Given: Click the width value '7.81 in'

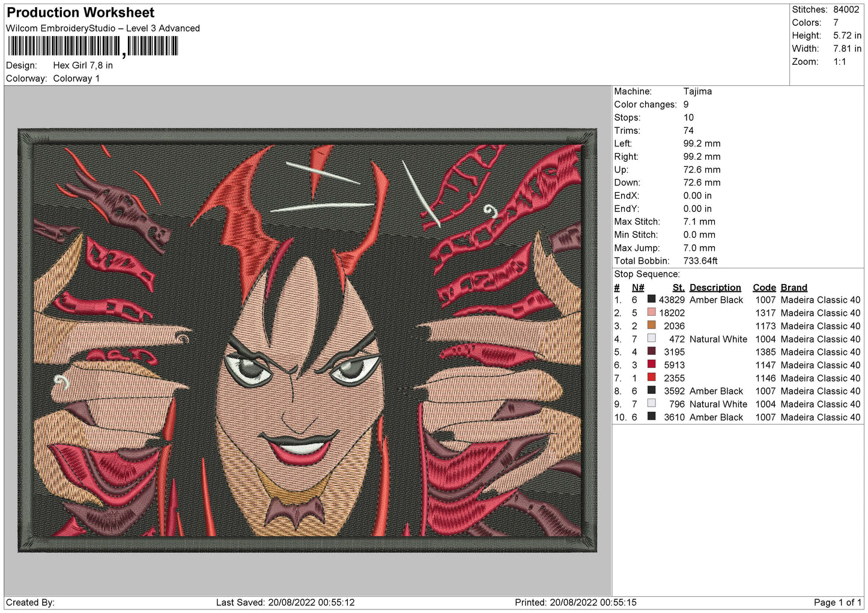Looking at the screenshot, I should pyautogui.click(x=847, y=49).
